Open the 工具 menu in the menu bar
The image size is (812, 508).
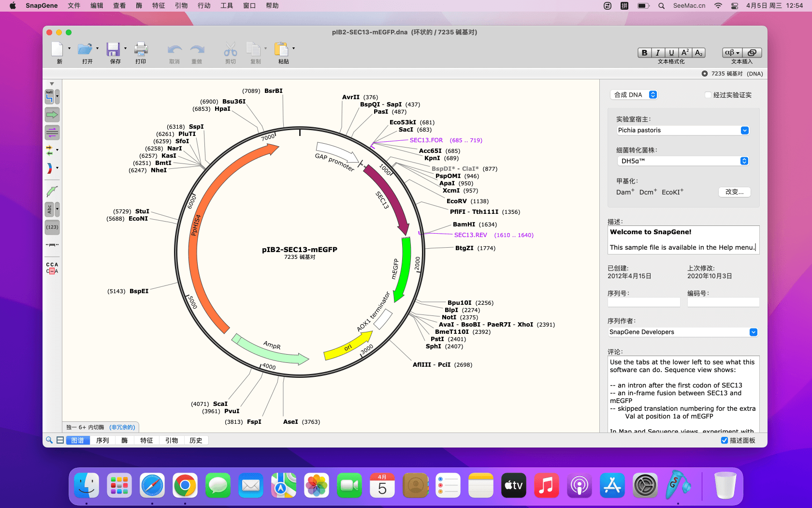(x=227, y=6)
